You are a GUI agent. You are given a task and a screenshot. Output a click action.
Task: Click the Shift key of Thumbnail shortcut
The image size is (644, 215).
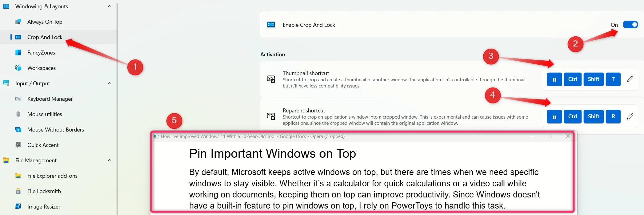point(594,79)
